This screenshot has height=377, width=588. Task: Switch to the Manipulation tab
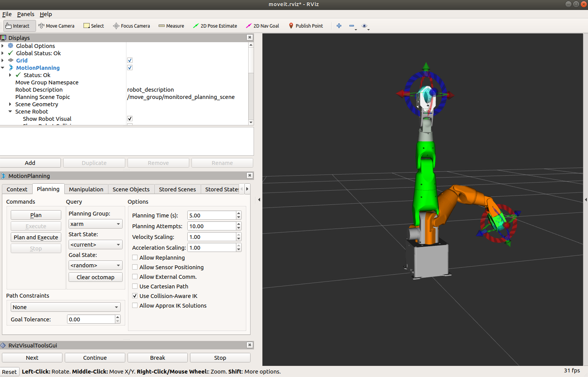[x=86, y=189]
